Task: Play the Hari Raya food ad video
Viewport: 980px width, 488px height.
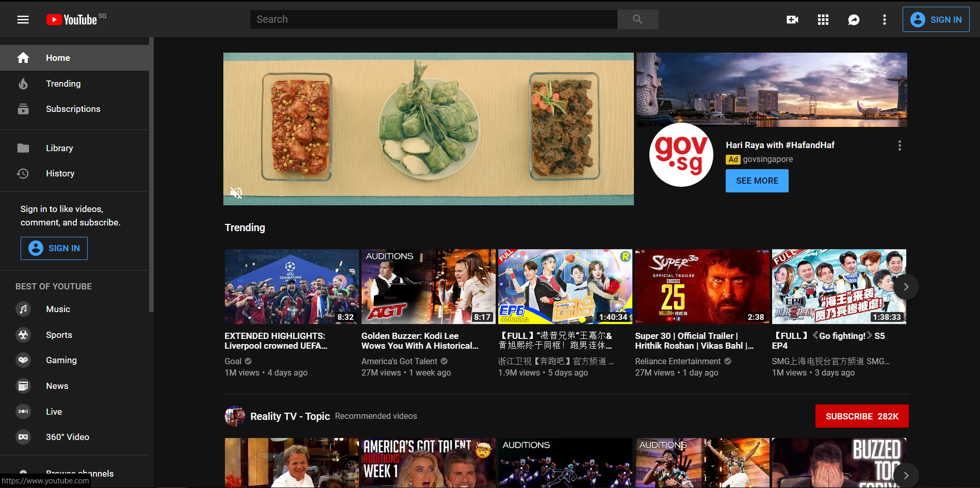Action: point(429,129)
